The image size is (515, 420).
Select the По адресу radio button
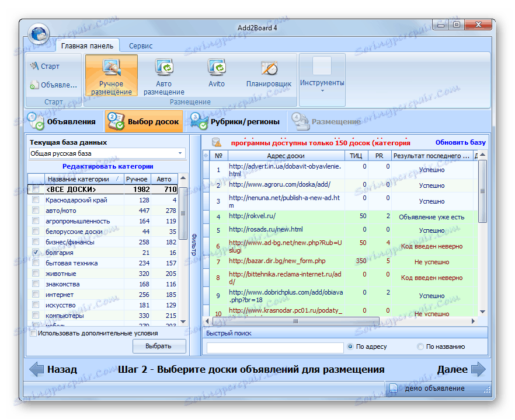tap(350, 346)
